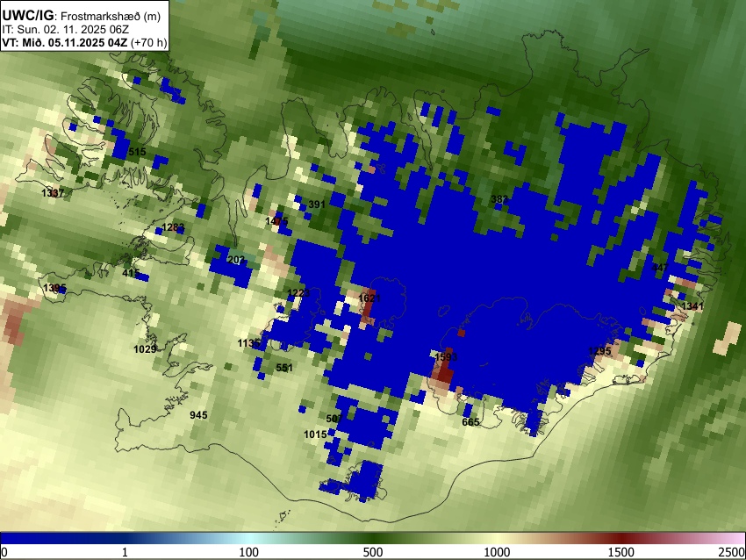The width and height of the screenshot is (746, 560).
Task: Click the map value label '1223'
Action: tap(298, 293)
